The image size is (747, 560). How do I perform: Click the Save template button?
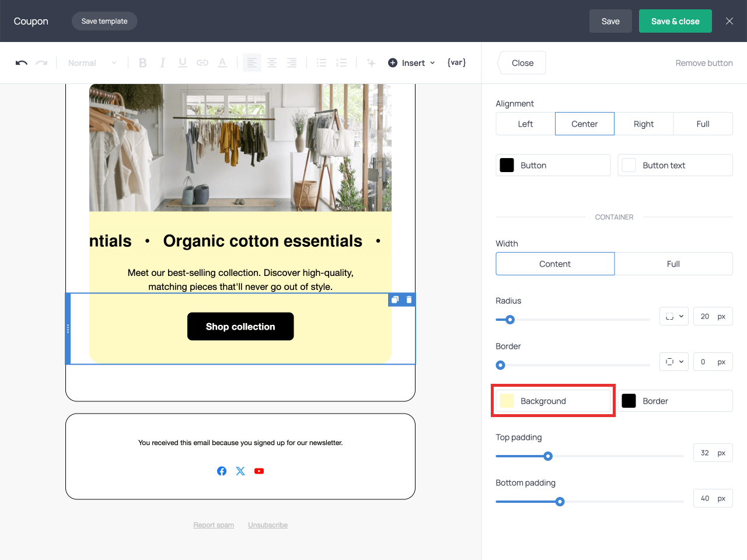click(104, 21)
